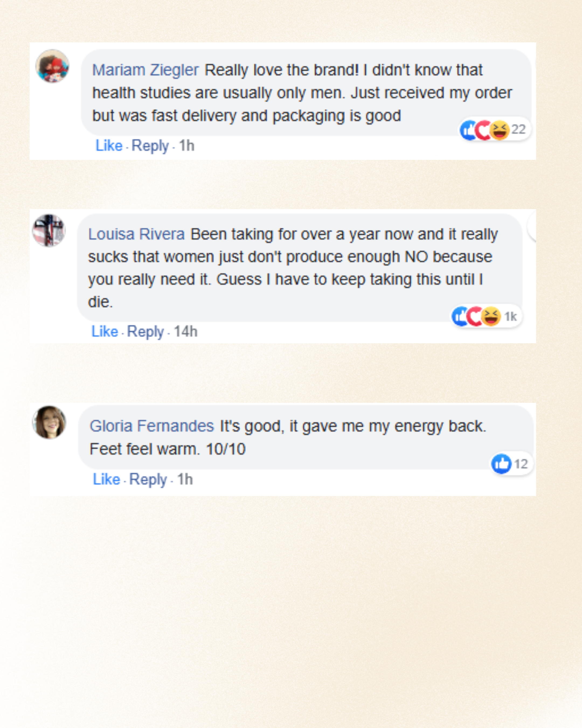Like Gloria Fernandes's comment
This screenshot has width=582, height=728.
tap(106, 479)
